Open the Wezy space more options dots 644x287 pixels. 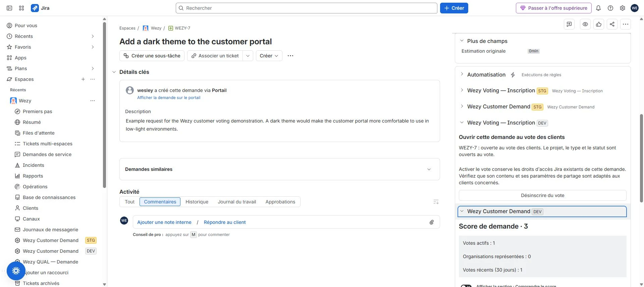tap(93, 101)
